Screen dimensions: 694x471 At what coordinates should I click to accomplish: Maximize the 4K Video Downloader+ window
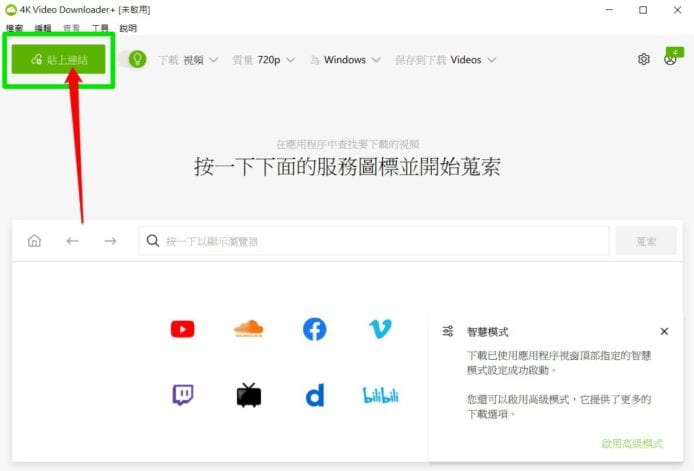643,10
